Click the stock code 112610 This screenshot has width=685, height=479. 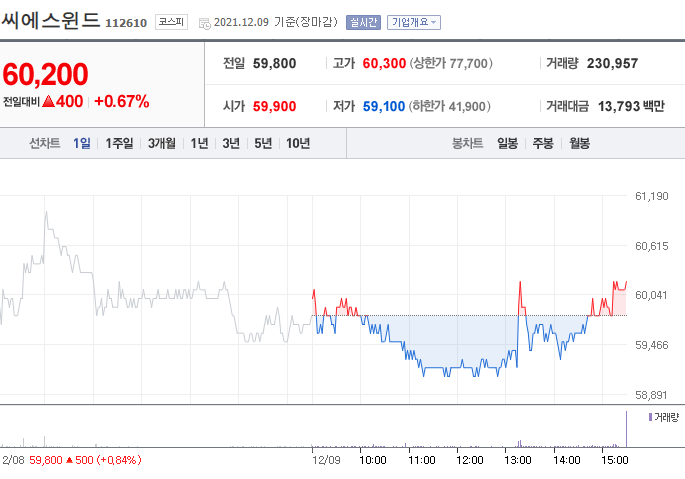[126, 23]
